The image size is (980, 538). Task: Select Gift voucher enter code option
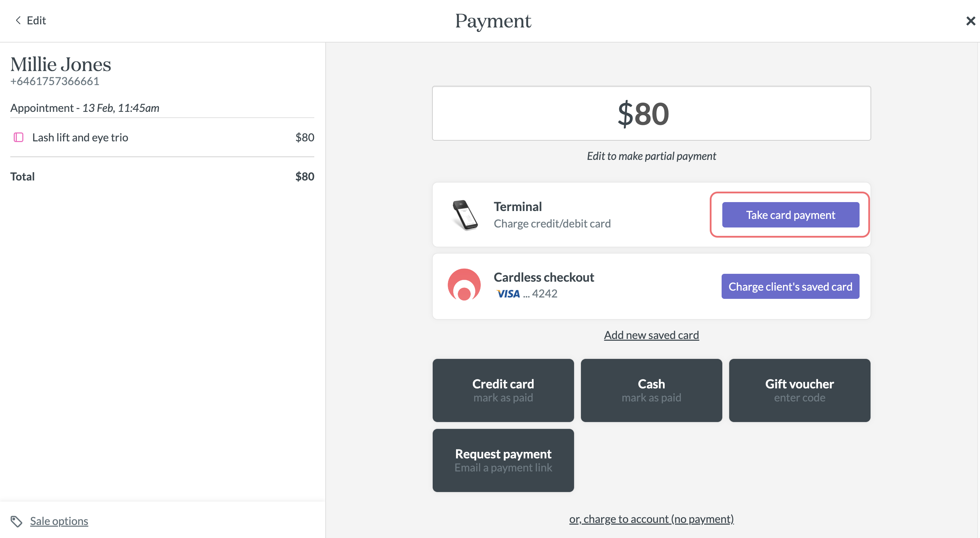pyautogui.click(x=800, y=390)
